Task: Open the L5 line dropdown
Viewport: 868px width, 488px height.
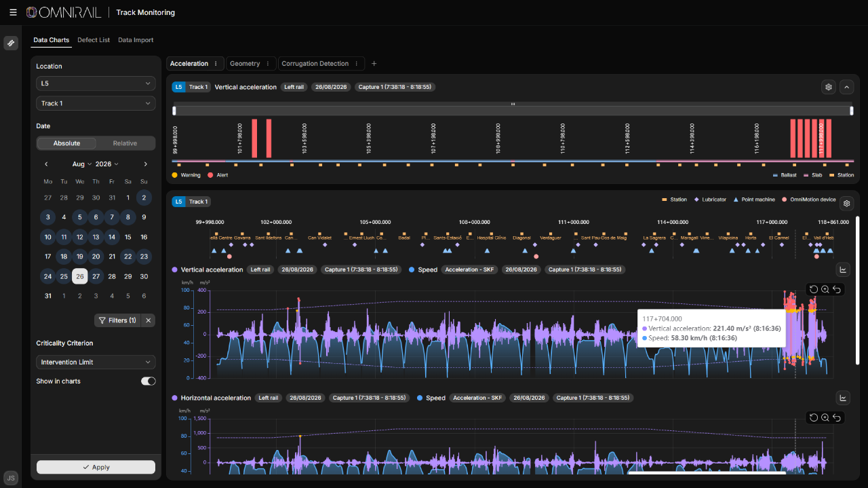Action: [x=96, y=83]
